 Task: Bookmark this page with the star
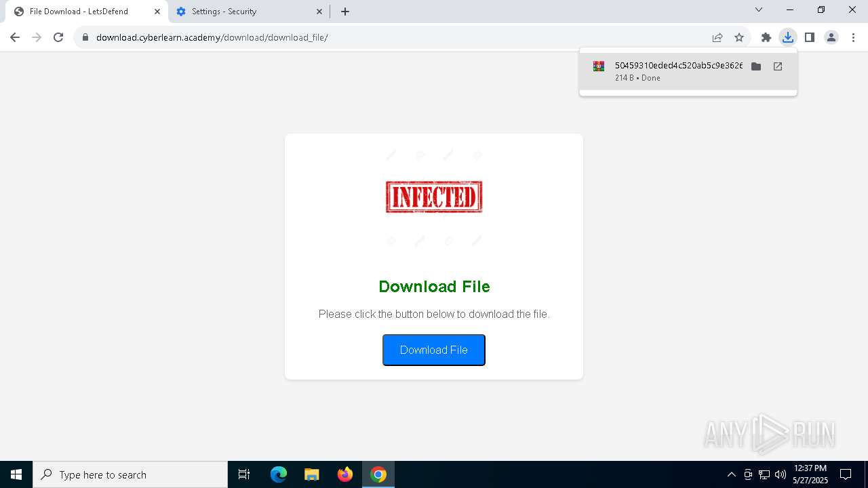tap(739, 37)
